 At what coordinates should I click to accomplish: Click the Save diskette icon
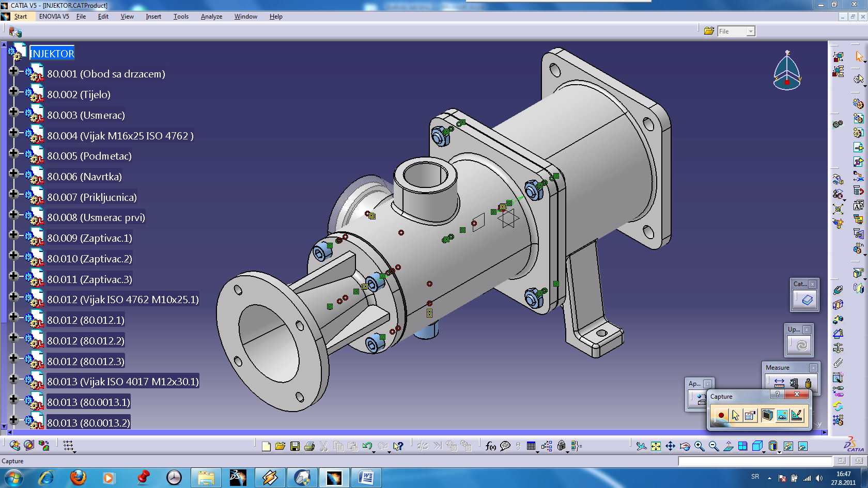click(295, 446)
